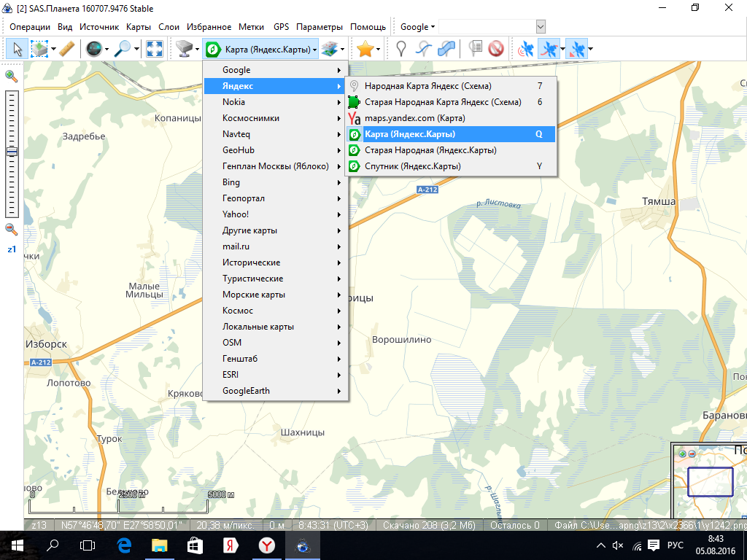Click the blue viewport rectangle in the minimap
747x560 pixels.
tap(710, 482)
